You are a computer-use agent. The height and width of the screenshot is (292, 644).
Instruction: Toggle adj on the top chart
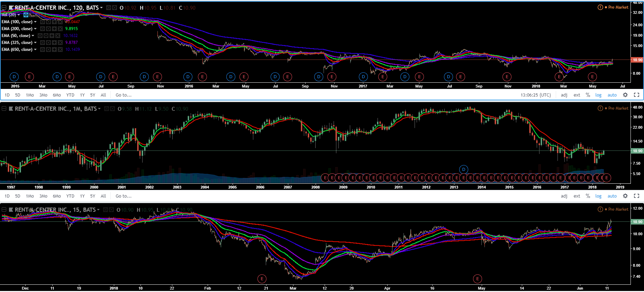click(x=564, y=95)
